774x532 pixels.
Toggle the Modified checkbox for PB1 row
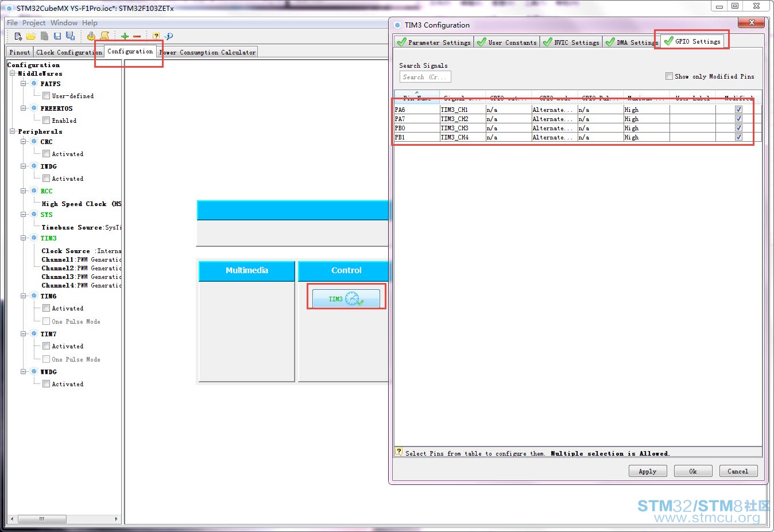[738, 137]
